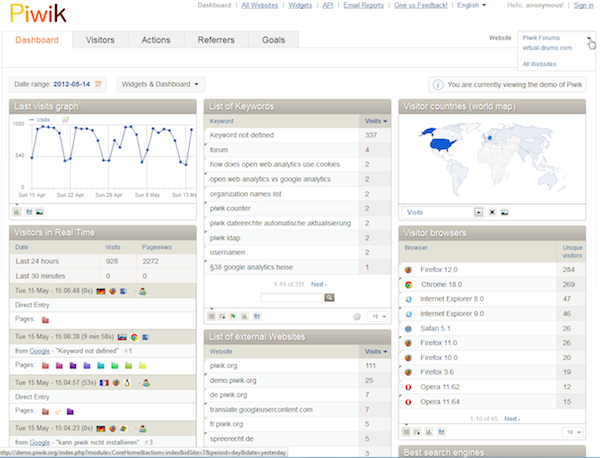Click the Chrome browser icon on the 15:06:38 visit

coord(134,337)
